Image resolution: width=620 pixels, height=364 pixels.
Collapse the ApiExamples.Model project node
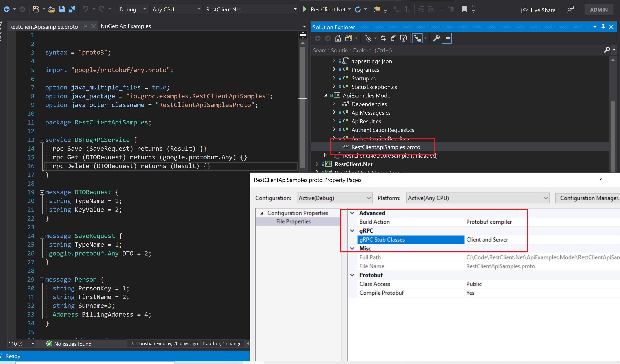[326, 95]
